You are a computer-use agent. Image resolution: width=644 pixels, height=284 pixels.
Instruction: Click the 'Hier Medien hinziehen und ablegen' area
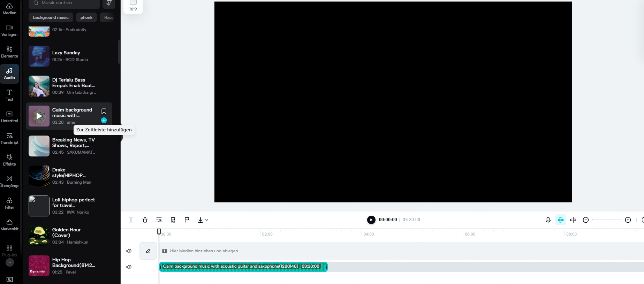[401, 251]
